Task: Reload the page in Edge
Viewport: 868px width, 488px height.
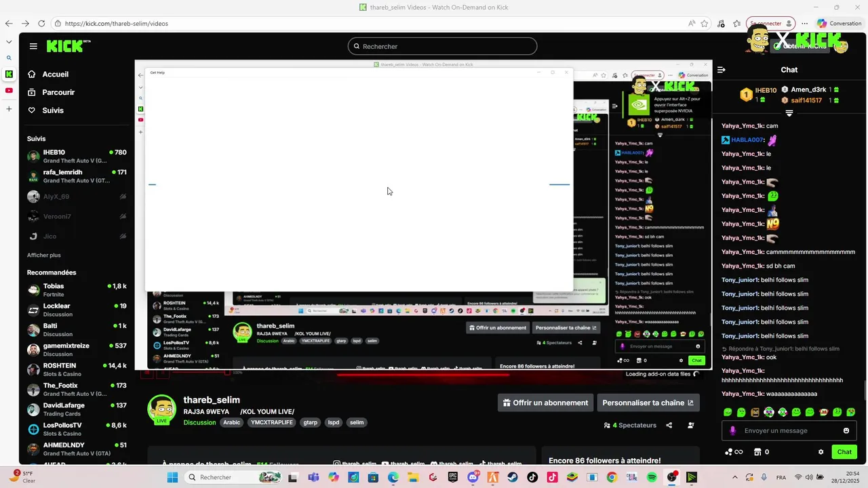Action: [41, 23]
